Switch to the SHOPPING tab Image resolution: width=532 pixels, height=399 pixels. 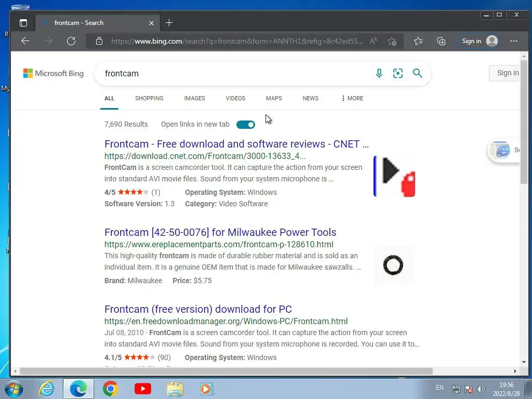149,98
